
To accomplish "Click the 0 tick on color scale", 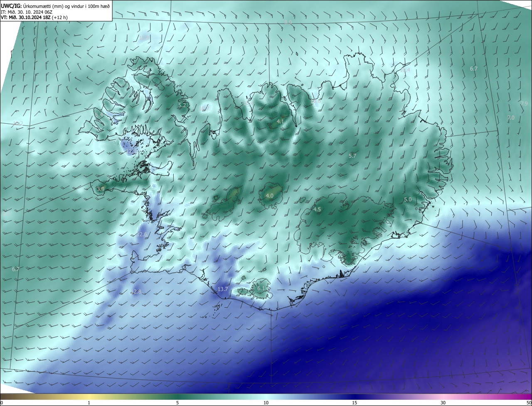I will [2, 403].
